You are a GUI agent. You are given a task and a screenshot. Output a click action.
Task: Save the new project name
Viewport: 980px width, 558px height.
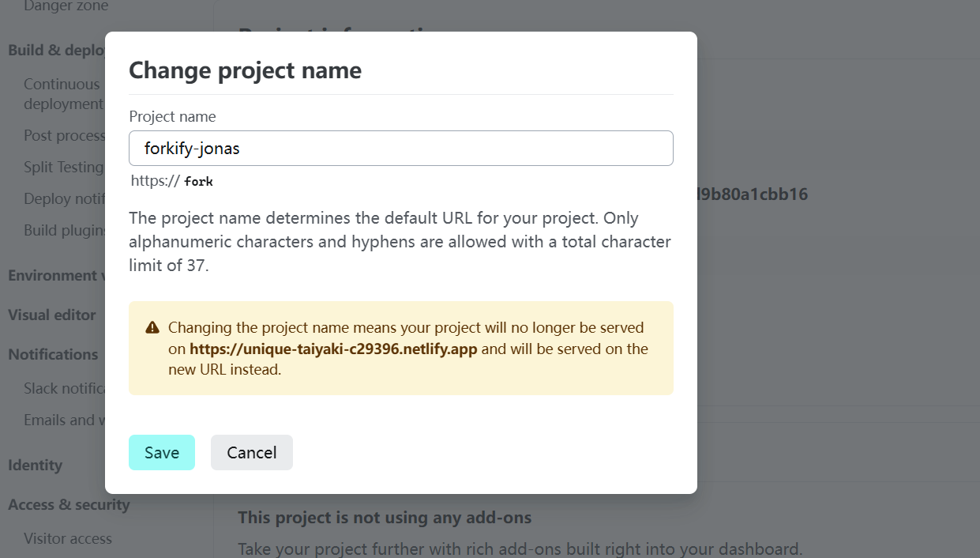162,452
